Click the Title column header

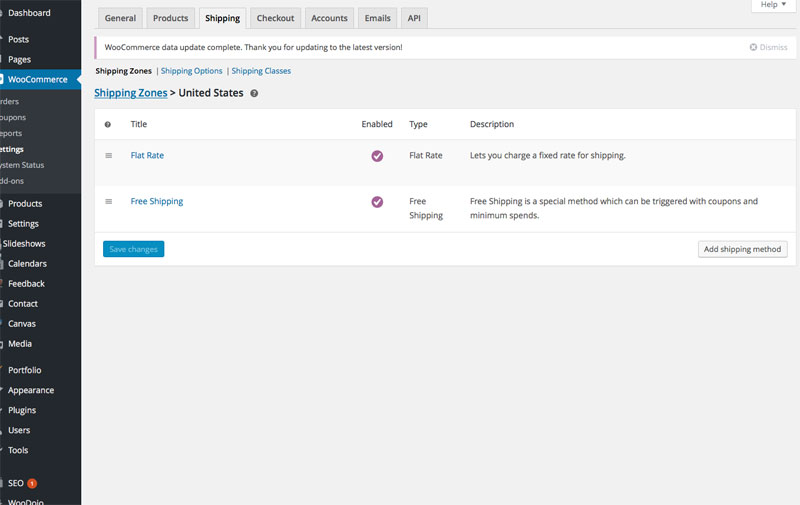[x=139, y=124]
